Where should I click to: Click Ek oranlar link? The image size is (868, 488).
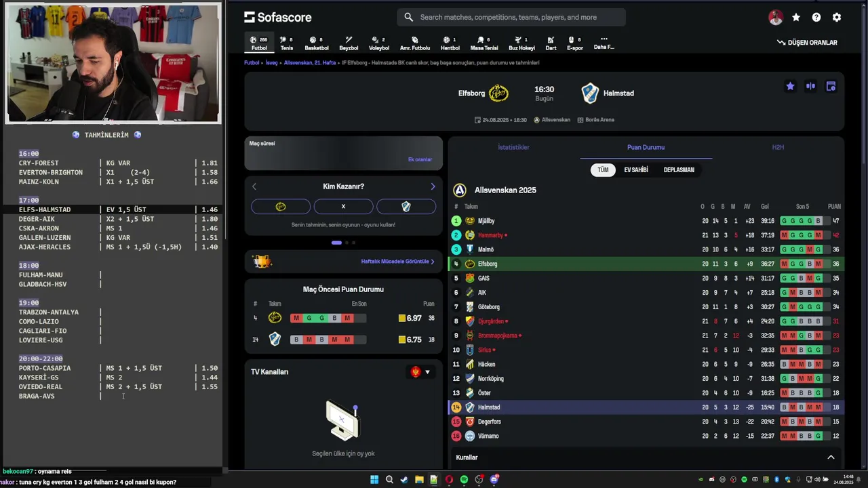420,160
